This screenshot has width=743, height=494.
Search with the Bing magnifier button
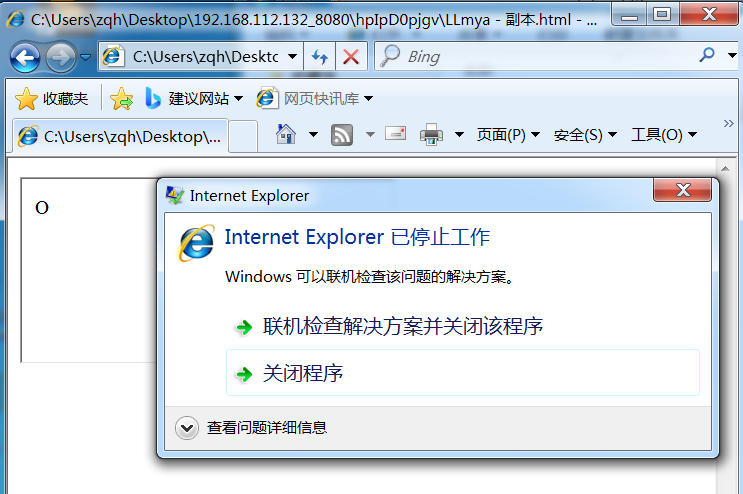point(707,55)
